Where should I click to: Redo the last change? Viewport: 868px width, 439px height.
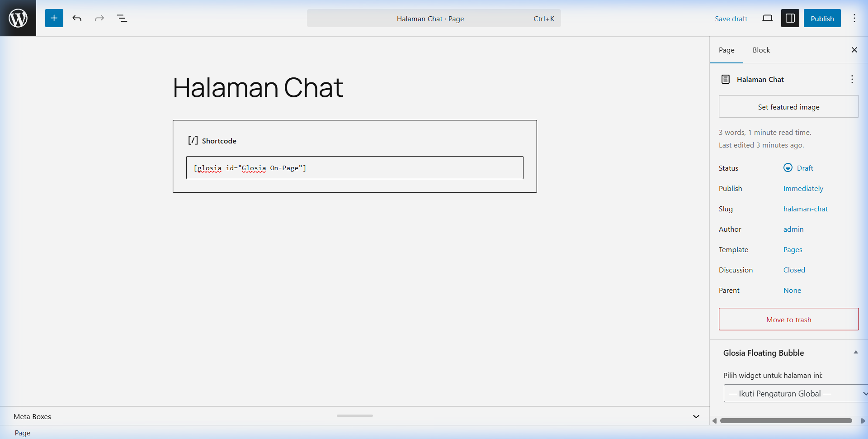(99, 18)
